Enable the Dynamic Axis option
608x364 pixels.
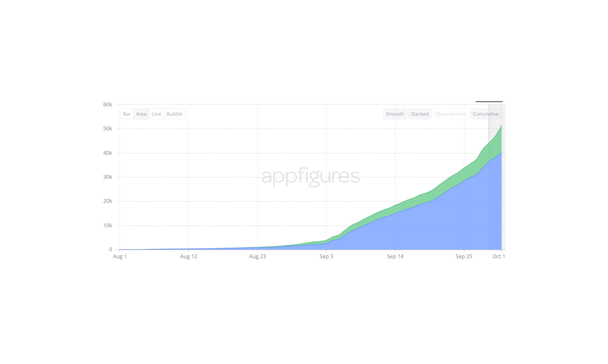(450, 114)
